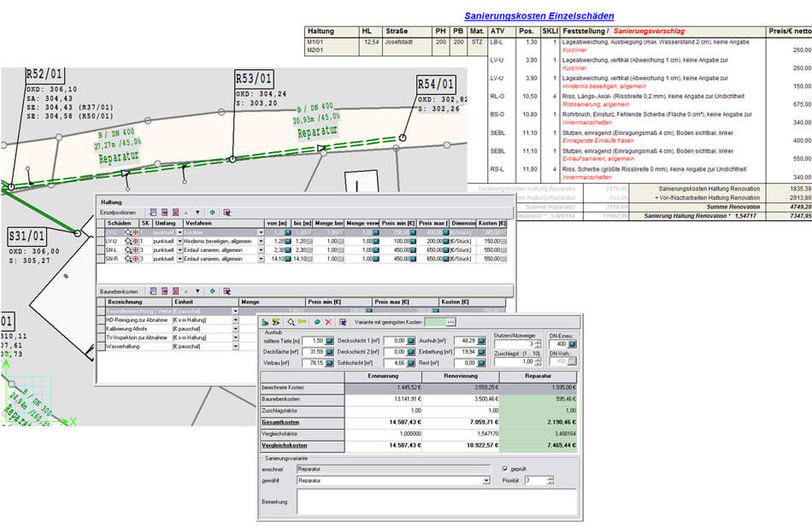Click calculator icon next to Aushub value
The image size is (812, 527).
[x=483, y=341]
